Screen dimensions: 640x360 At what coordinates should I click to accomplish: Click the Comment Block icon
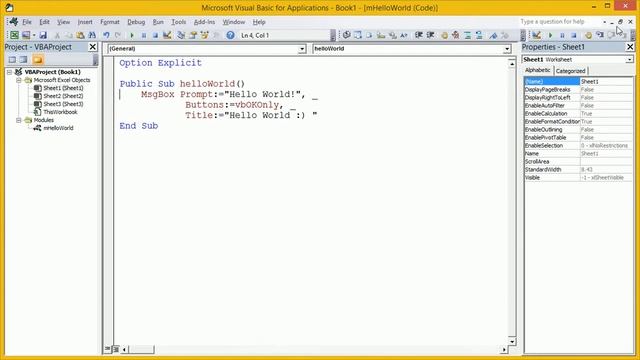click(x=467, y=35)
